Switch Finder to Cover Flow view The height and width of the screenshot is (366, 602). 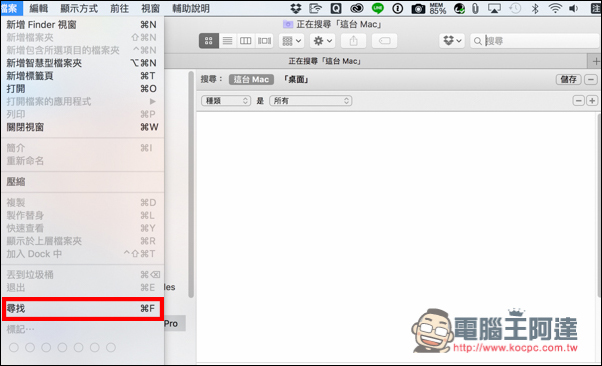click(264, 41)
